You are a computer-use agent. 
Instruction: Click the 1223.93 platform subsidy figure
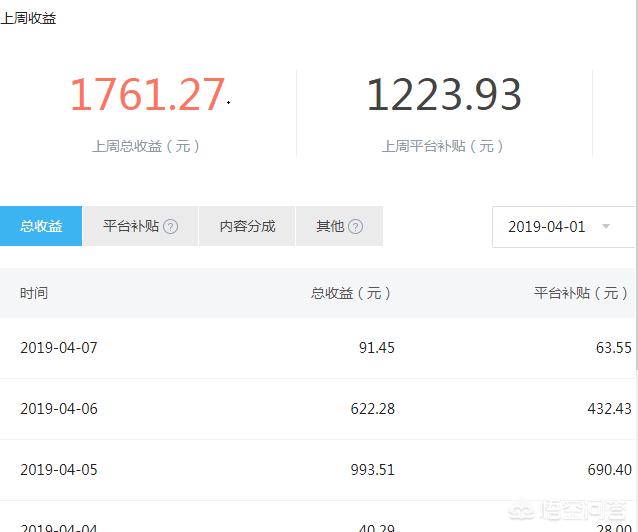tap(444, 94)
